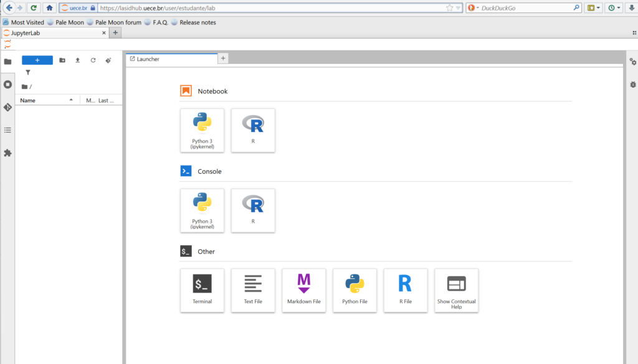
Task: Open the Release notes bookmark
Action: 194,22
